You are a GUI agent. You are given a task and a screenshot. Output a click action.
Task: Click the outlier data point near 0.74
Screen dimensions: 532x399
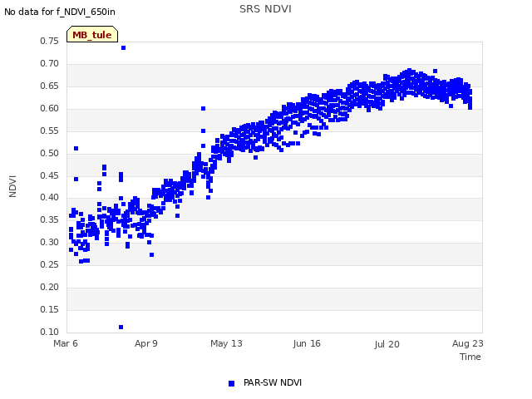(x=124, y=48)
